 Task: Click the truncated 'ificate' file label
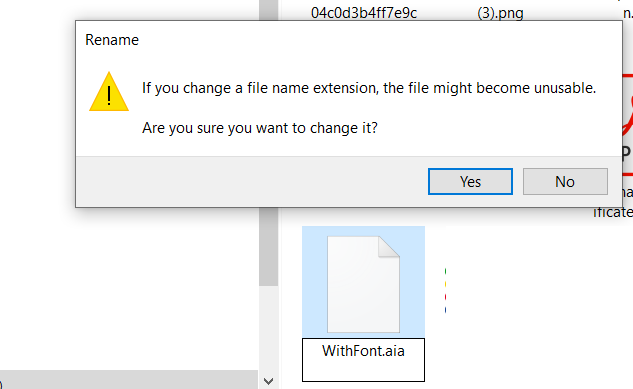(x=613, y=212)
